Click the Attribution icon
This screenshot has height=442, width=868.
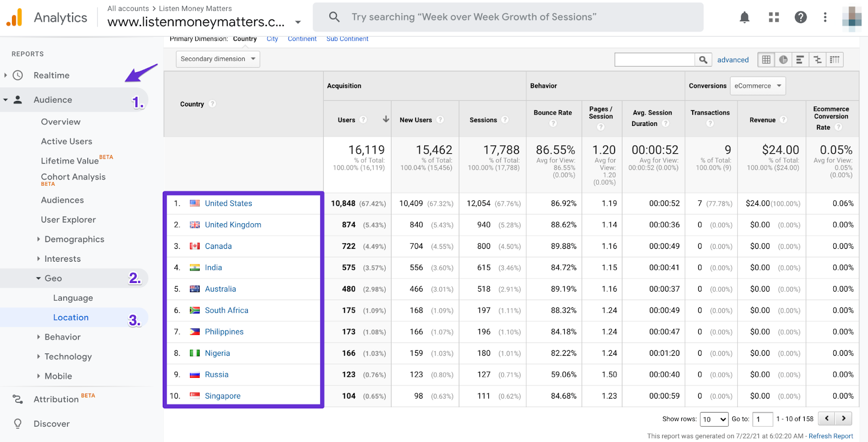(x=18, y=399)
